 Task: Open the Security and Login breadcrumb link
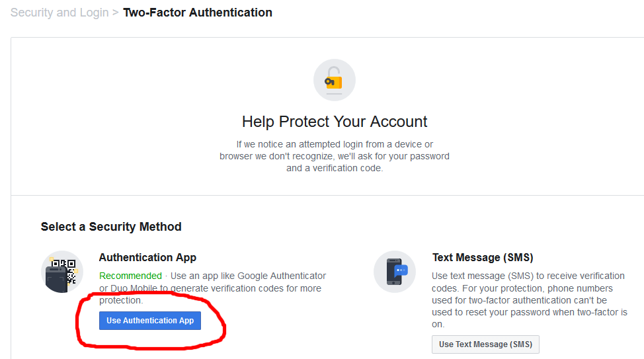60,13
